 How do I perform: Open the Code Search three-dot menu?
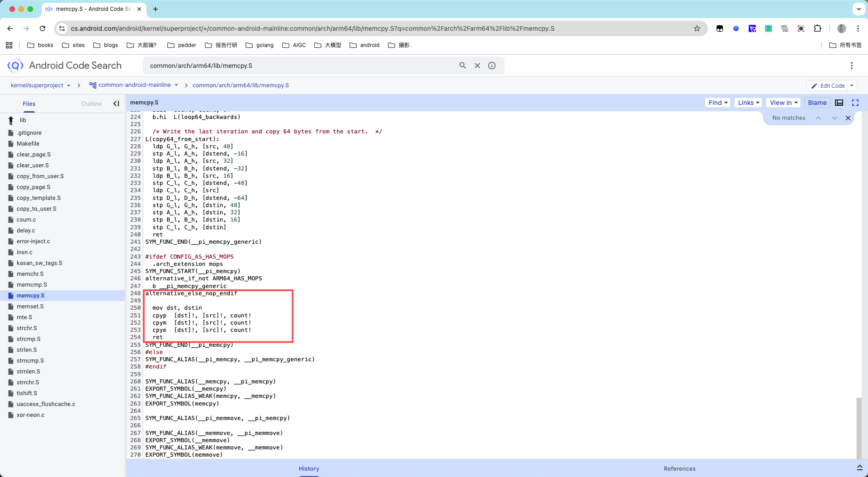click(852, 66)
